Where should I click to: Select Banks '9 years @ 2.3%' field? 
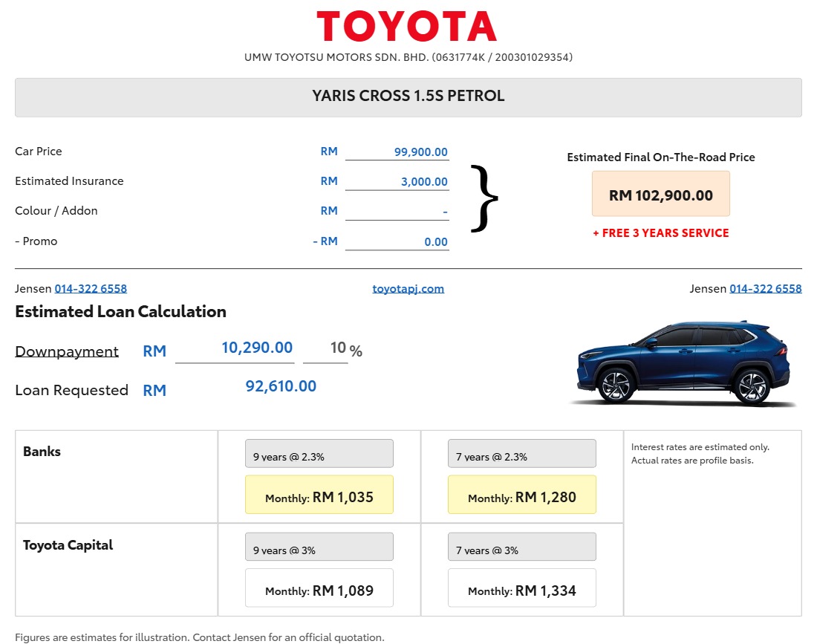[x=319, y=453]
